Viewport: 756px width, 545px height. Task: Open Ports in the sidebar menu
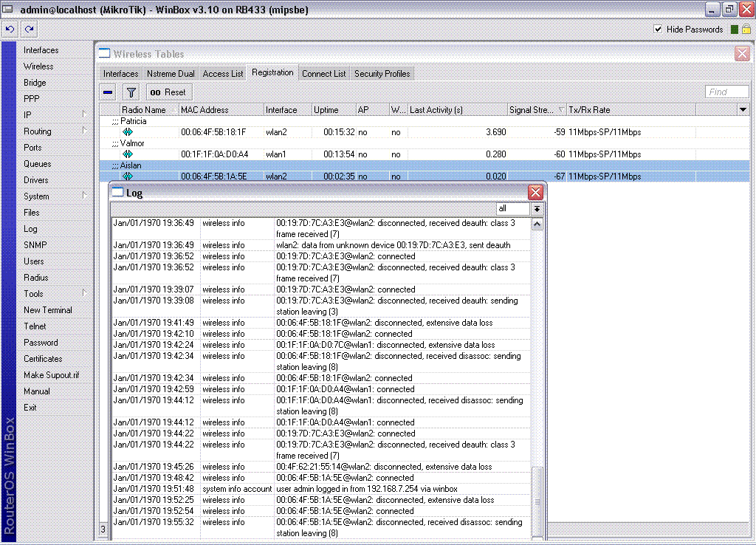click(x=32, y=148)
